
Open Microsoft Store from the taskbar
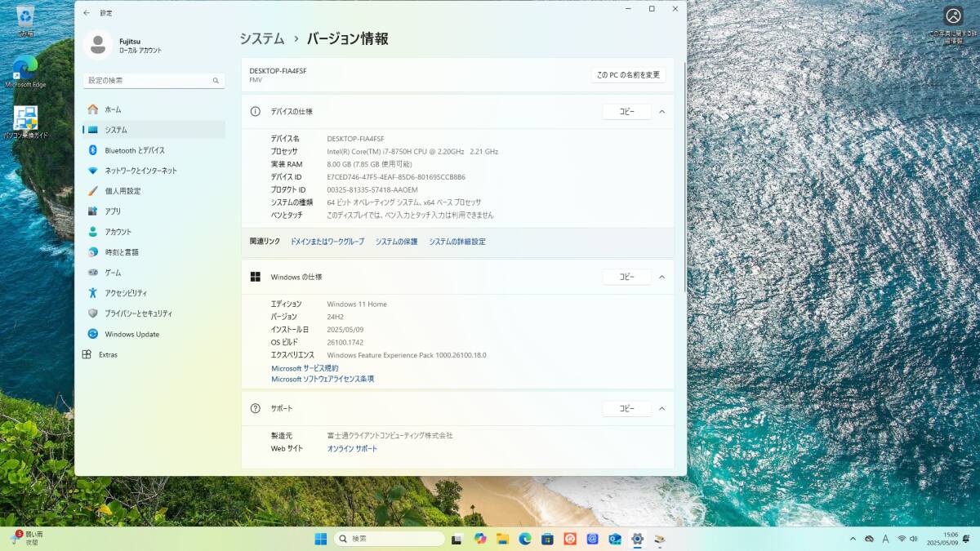pos(548,539)
